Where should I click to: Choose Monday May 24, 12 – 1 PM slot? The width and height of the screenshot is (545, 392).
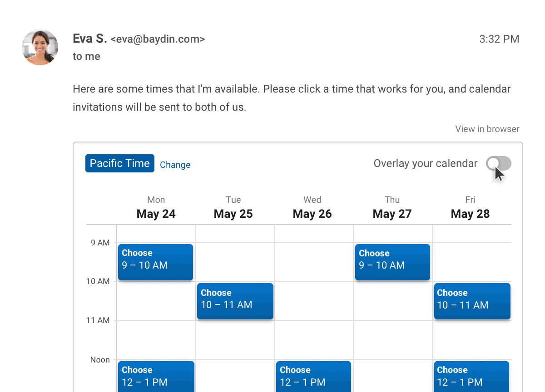(x=156, y=376)
